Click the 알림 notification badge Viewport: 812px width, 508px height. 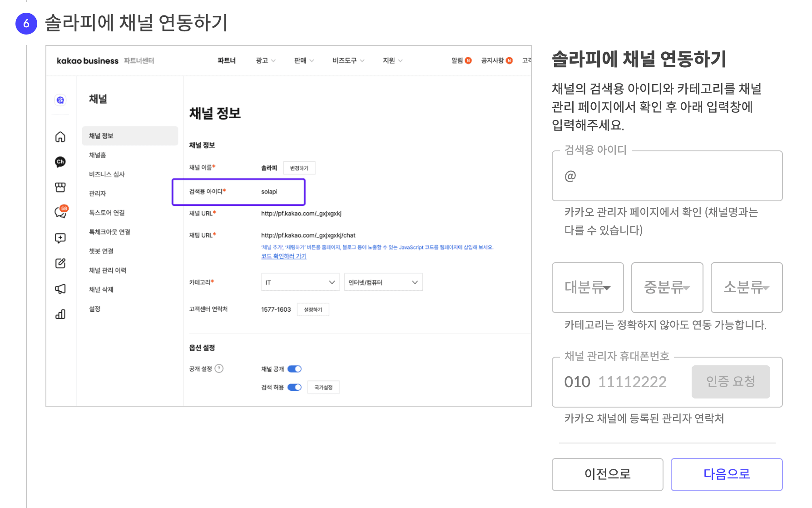pyautogui.click(x=468, y=60)
